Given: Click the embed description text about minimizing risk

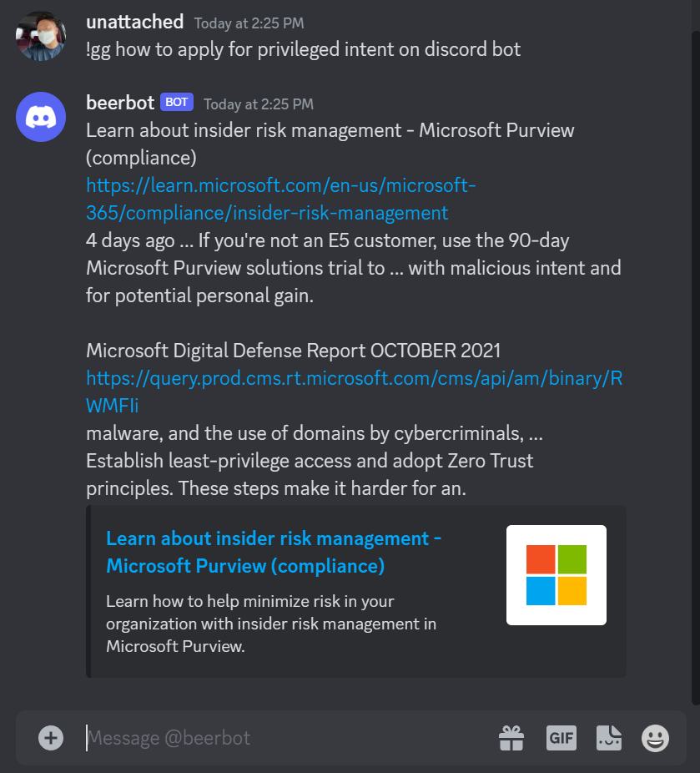Looking at the screenshot, I should 271,624.
